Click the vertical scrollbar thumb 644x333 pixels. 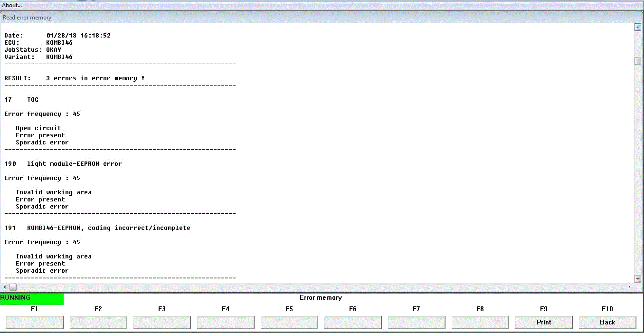click(x=637, y=61)
